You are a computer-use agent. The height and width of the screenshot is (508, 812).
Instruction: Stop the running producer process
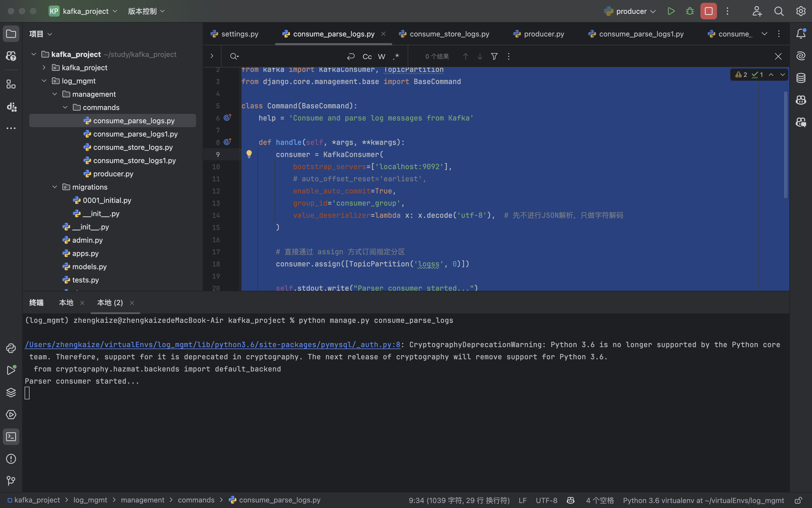[x=708, y=11]
